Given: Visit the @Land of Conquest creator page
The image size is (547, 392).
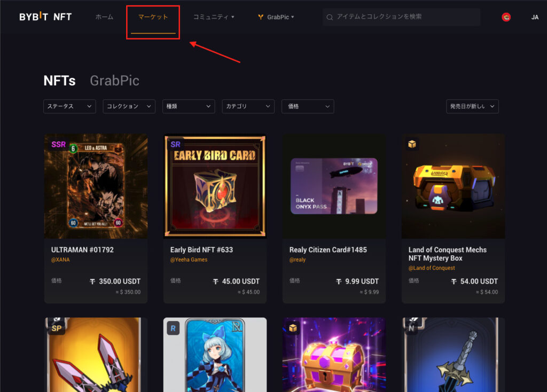Looking at the screenshot, I should click(432, 268).
